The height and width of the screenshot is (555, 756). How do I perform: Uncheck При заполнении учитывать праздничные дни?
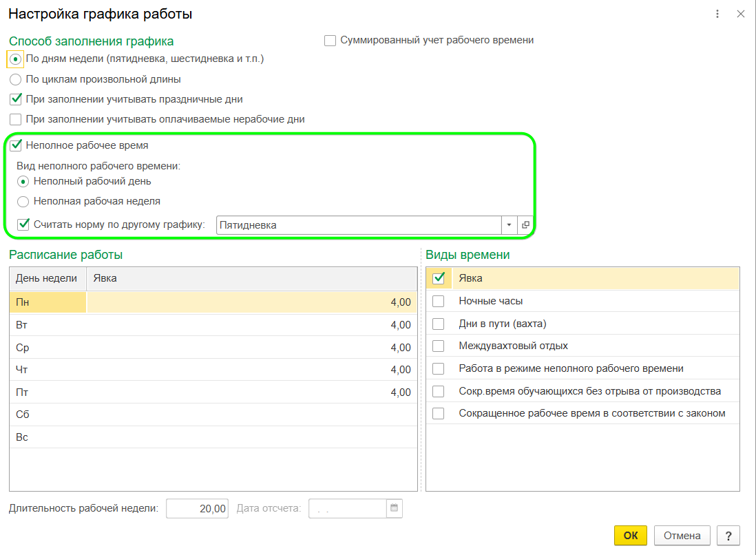[x=16, y=99]
